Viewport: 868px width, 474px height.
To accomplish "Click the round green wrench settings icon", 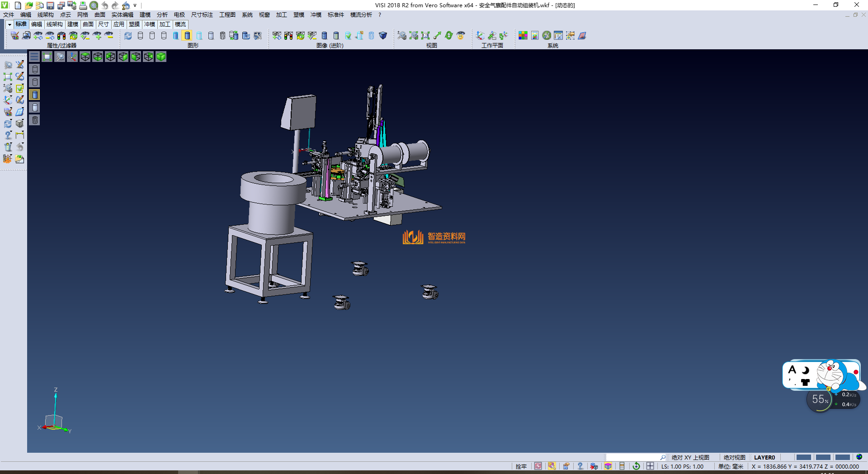I will point(547,35).
